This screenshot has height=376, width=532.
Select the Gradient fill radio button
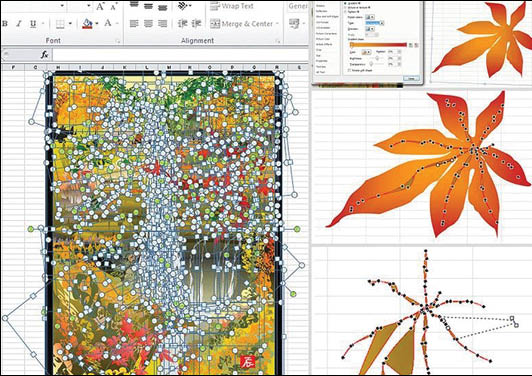(x=345, y=3)
